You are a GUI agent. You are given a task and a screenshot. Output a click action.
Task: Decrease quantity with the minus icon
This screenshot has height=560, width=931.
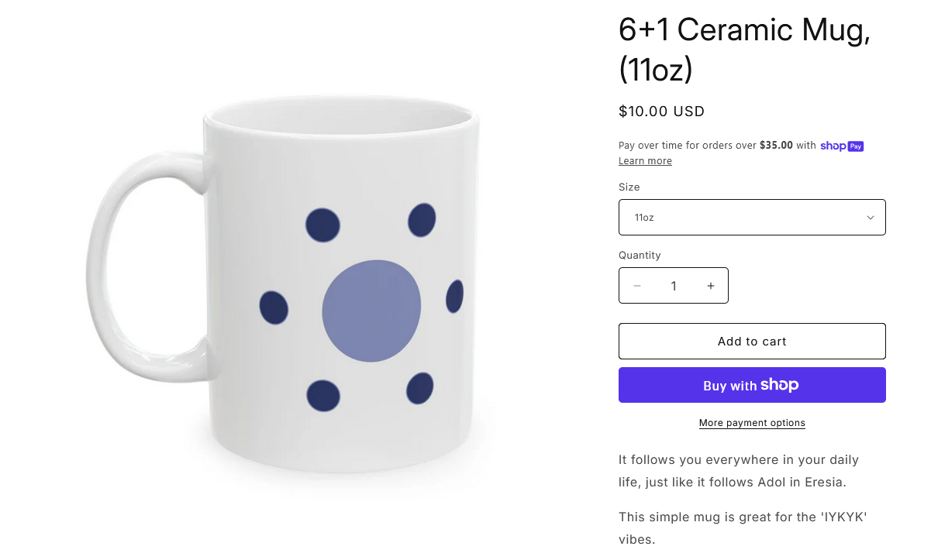pos(637,286)
